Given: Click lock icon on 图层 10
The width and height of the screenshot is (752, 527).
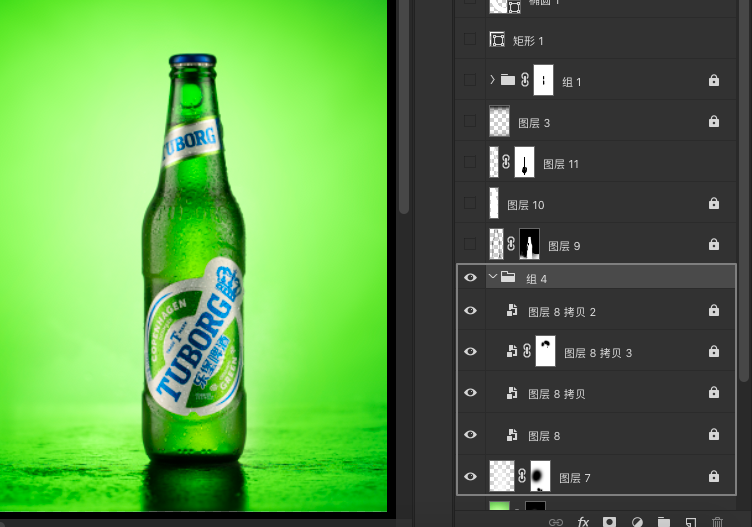Looking at the screenshot, I should pos(714,203).
